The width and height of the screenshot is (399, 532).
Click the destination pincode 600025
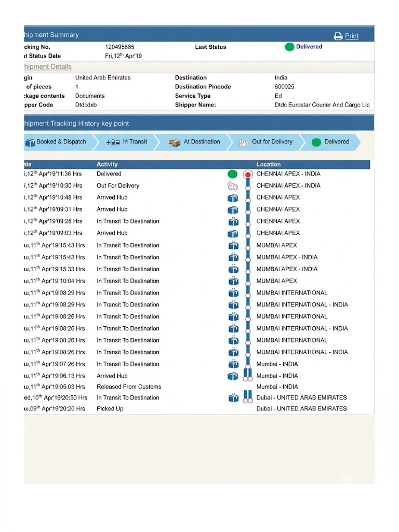pyautogui.click(x=284, y=87)
